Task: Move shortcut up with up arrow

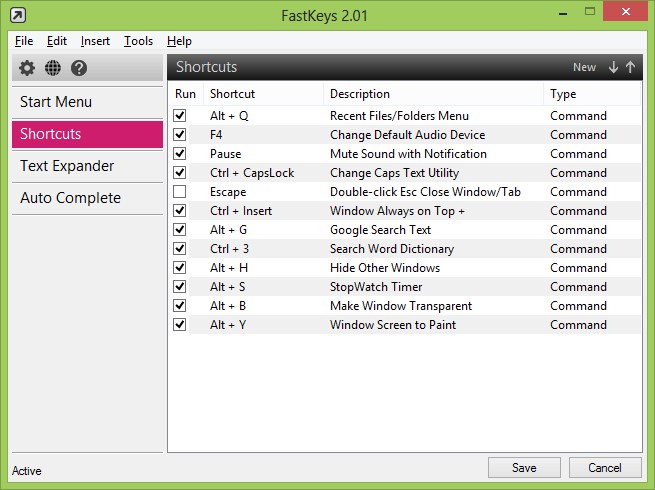Action: coord(630,67)
